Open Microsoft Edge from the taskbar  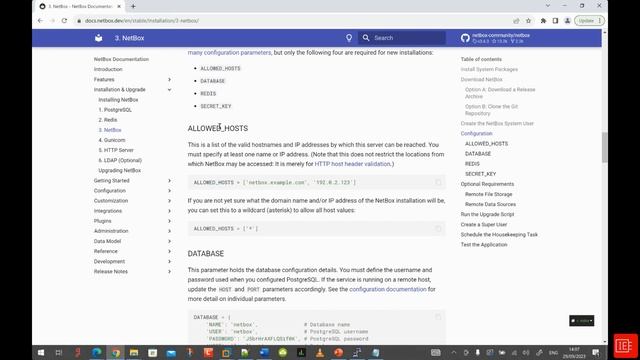[97, 353]
